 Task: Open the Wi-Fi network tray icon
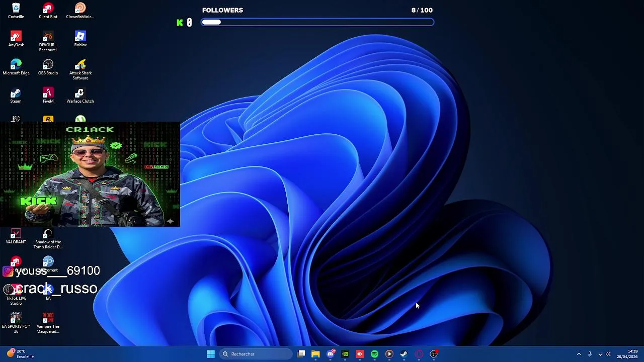[600, 354]
